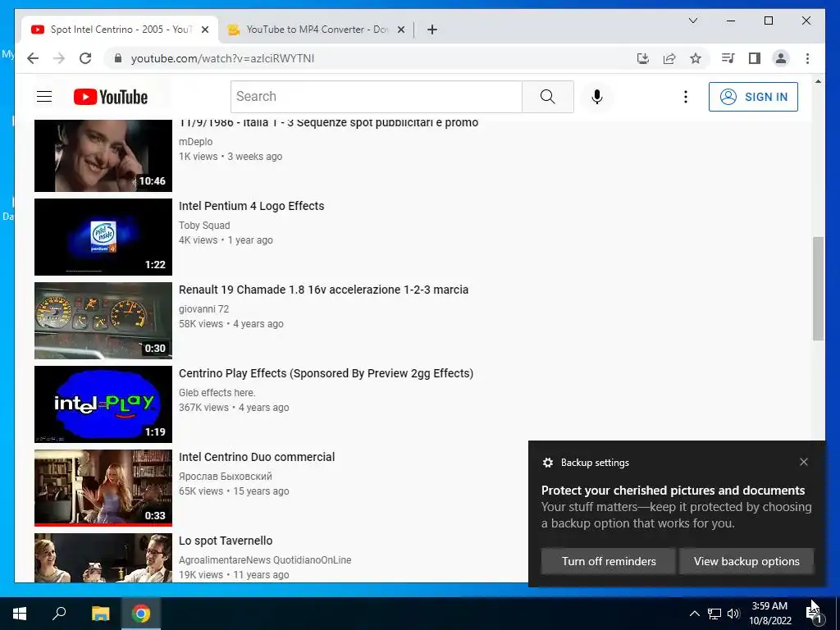The image size is (840, 630).
Task: Click the scrollbar up arrow
Action: click(818, 81)
